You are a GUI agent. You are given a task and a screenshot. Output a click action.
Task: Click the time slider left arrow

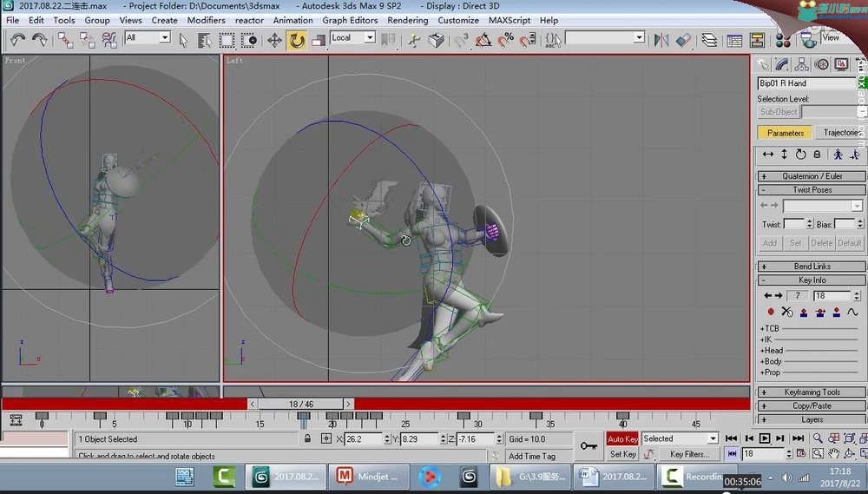point(253,405)
